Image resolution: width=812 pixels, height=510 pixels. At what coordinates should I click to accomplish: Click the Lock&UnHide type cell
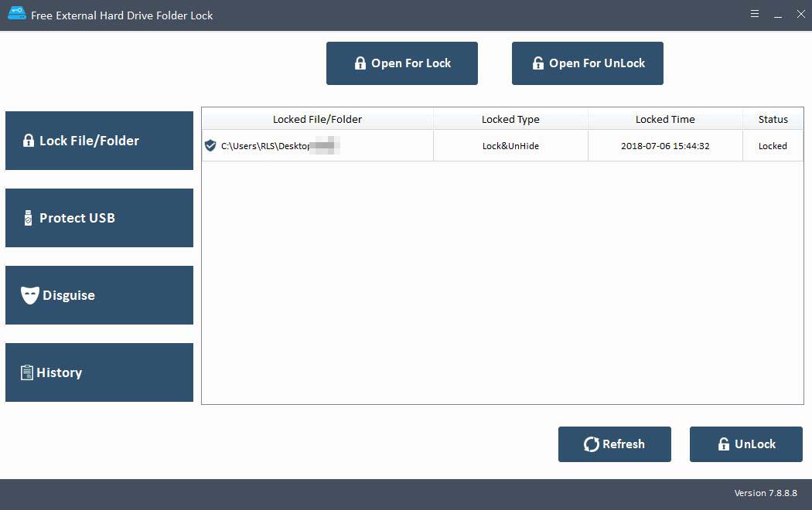click(x=510, y=146)
